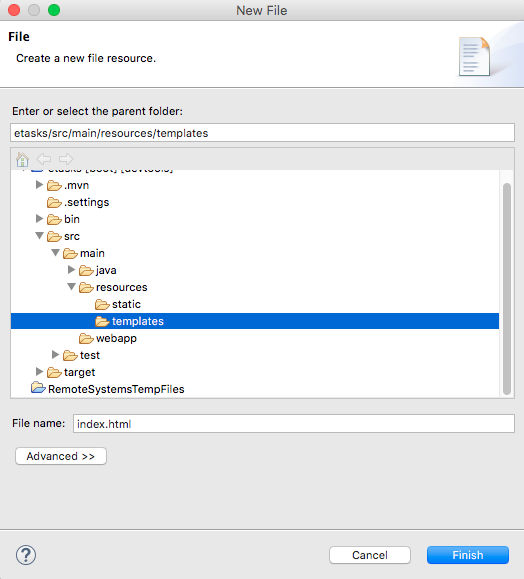Open help via the question mark icon
The height and width of the screenshot is (579, 524).
click(x=26, y=555)
